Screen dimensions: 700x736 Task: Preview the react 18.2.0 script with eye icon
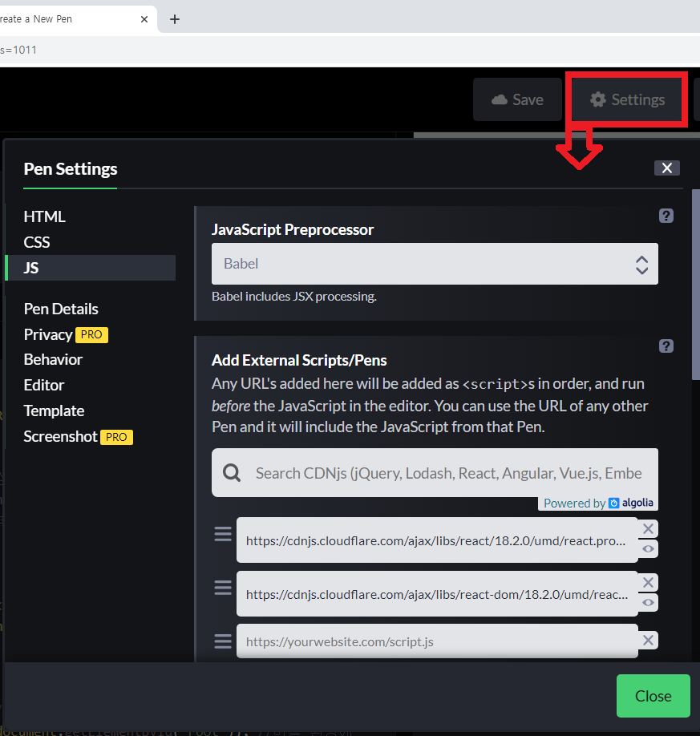click(649, 548)
